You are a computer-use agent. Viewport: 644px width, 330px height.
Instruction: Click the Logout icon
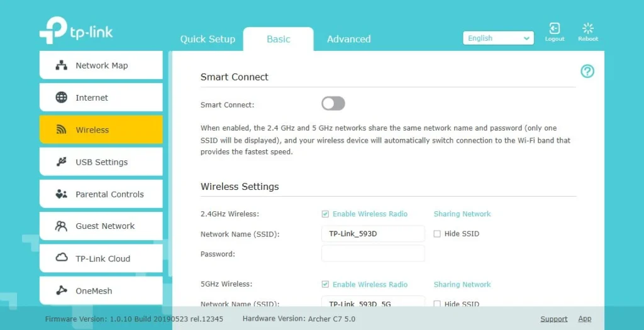(555, 28)
